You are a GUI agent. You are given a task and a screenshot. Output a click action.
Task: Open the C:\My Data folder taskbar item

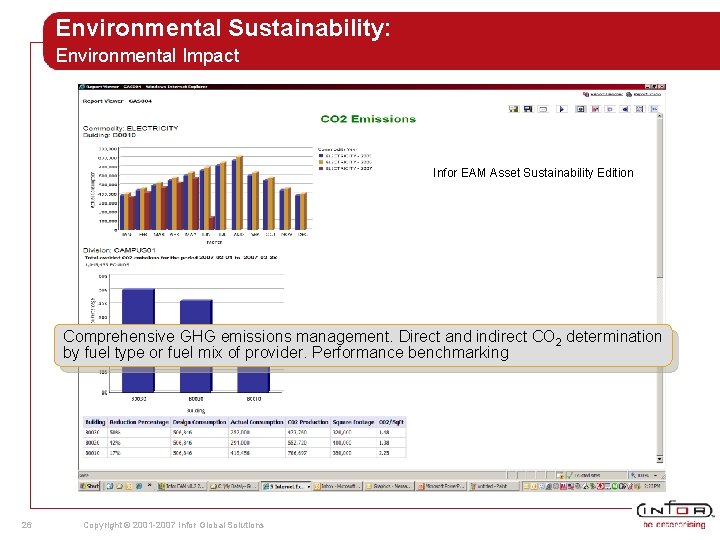[233, 486]
